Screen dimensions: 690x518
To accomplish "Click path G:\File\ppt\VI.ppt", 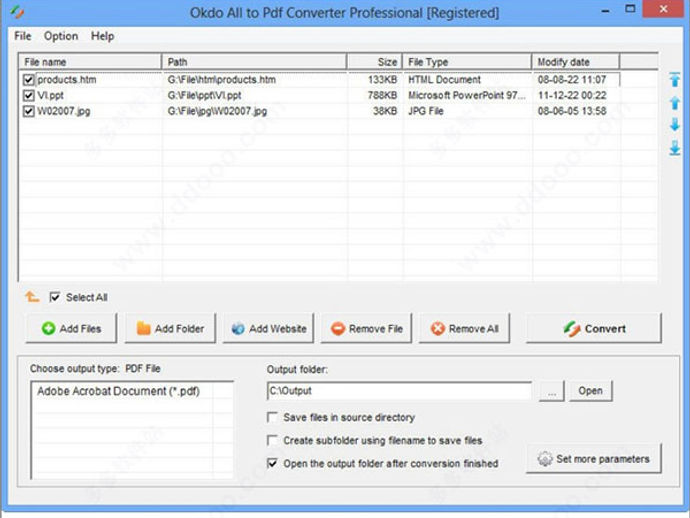I will [x=205, y=96].
